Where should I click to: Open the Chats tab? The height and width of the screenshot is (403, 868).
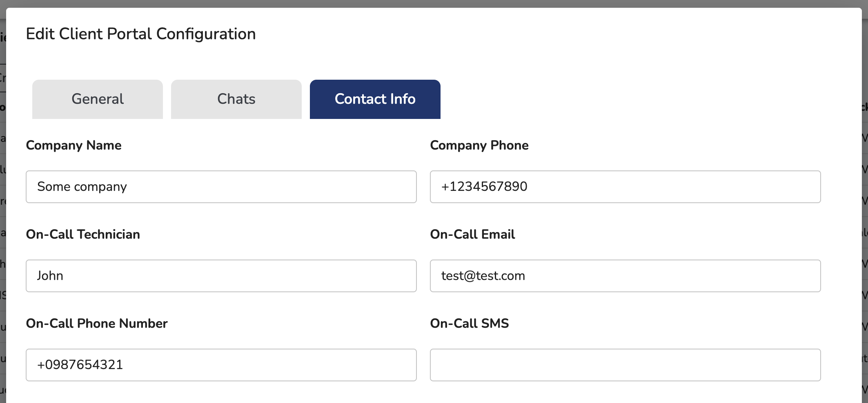(x=236, y=99)
